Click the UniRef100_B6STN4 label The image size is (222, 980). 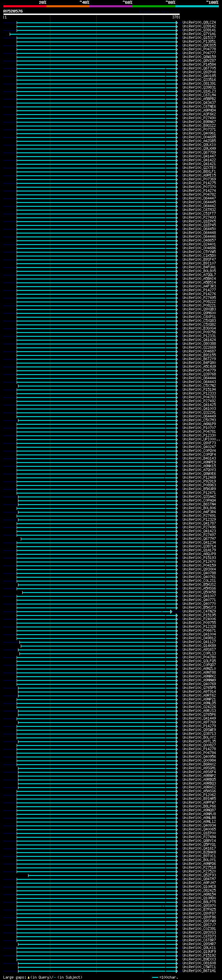click(199, 504)
